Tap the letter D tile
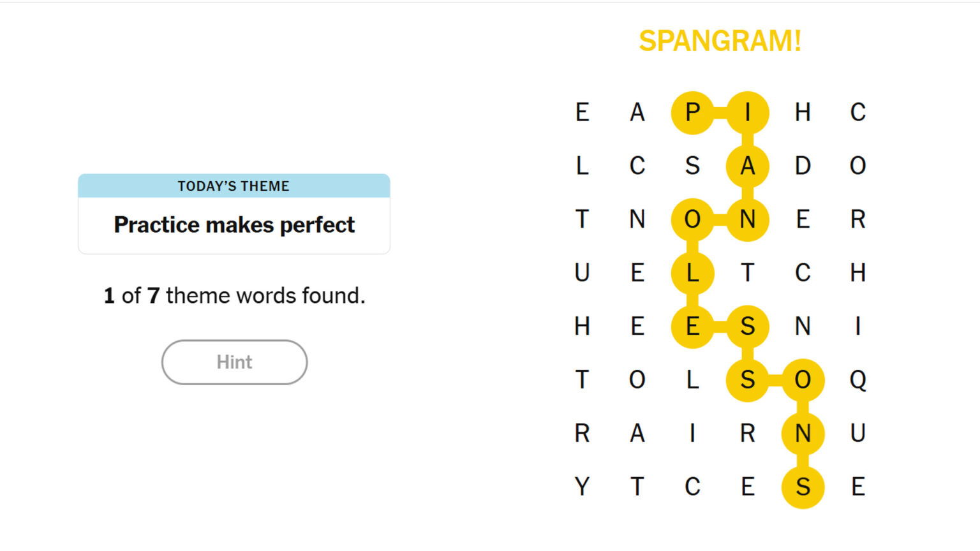Viewport: 980px width, 551px height. [x=803, y=166]
